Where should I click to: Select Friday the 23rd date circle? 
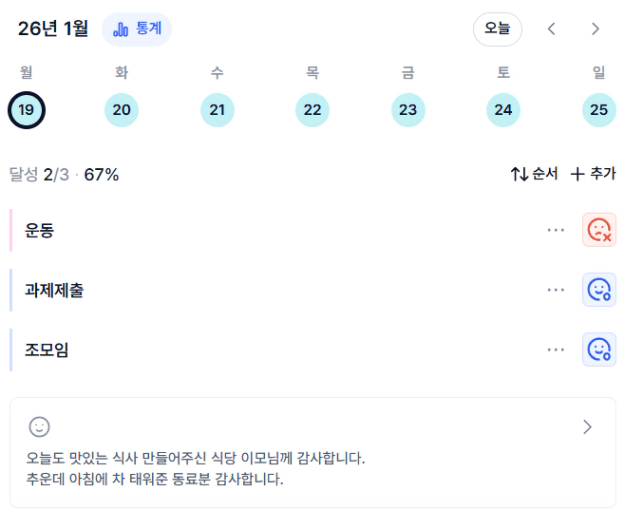(x=408, y=109)
